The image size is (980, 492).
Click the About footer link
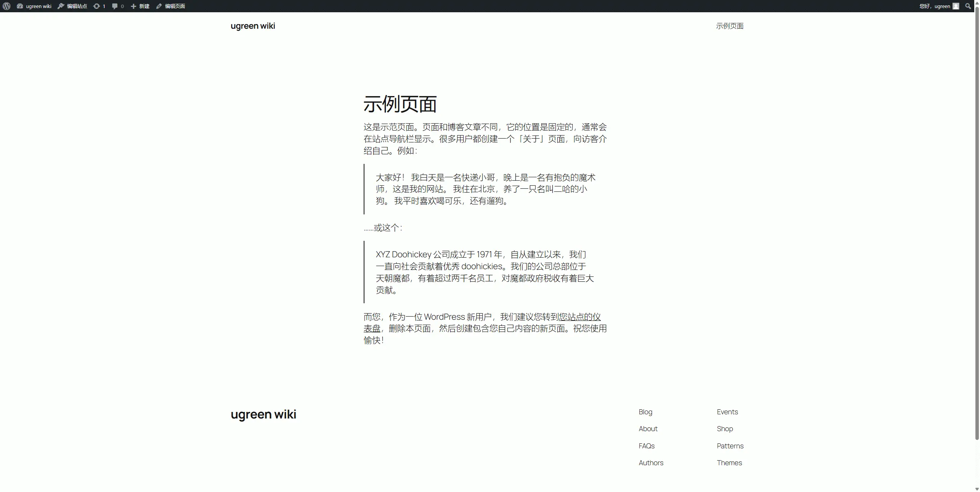click(x=648, y=428)
